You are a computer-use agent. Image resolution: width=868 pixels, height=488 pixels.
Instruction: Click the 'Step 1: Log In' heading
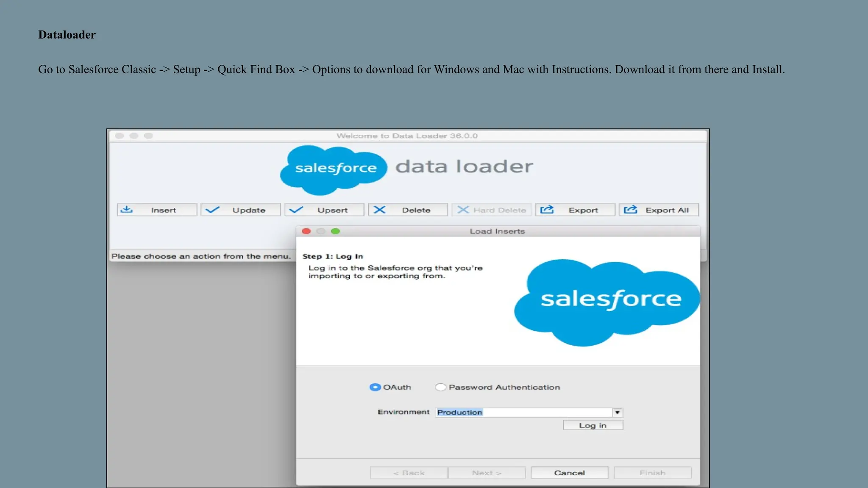click(333, 256)
